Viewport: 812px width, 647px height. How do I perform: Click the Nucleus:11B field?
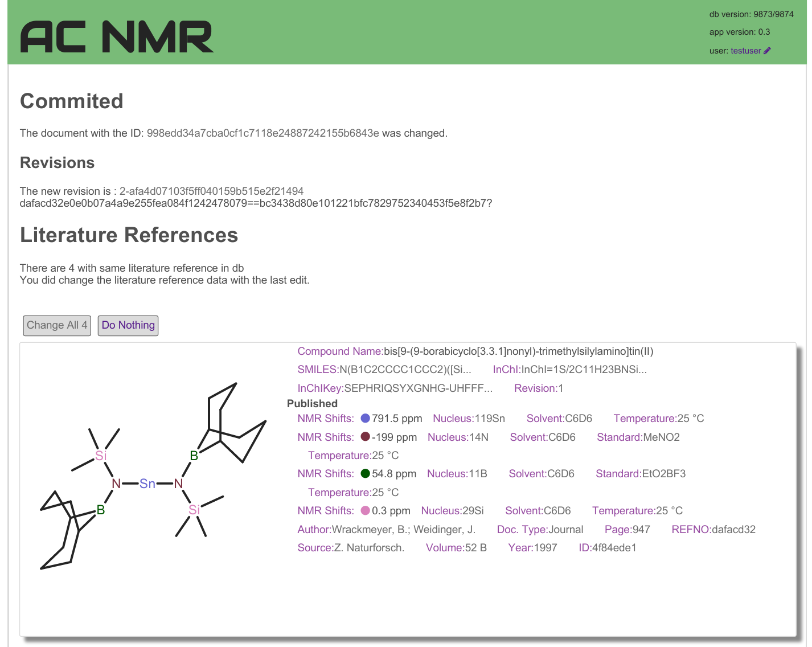[457, 474]
